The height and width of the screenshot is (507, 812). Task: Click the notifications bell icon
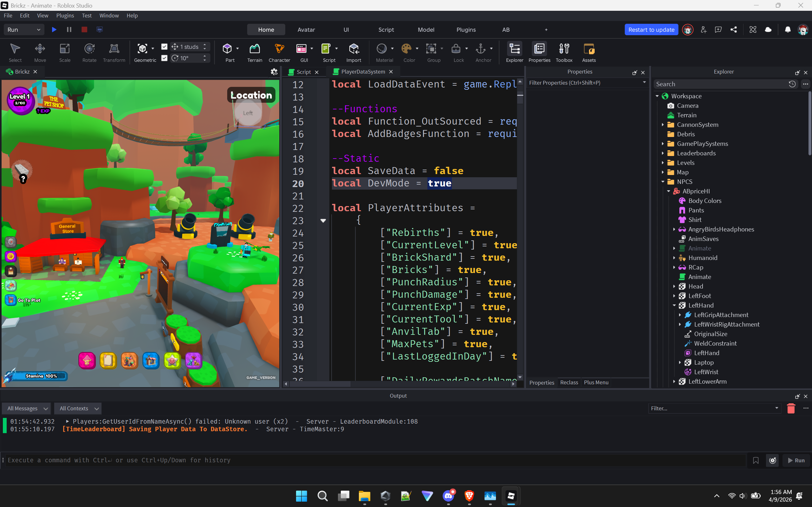[788, 30]
